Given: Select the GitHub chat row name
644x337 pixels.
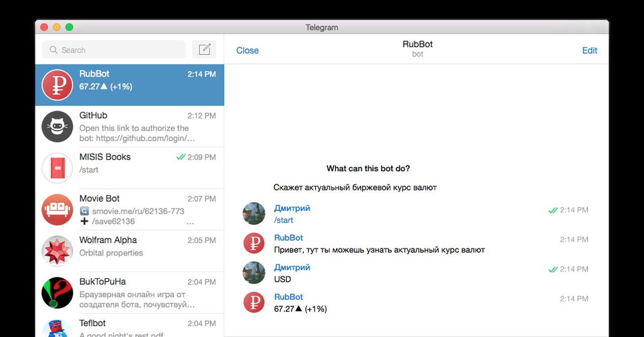Looking at the screenshot, I should coord(93,115).
